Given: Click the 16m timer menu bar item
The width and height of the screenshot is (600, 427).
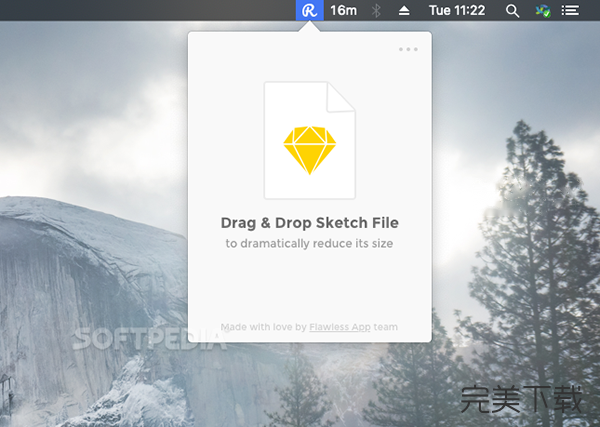Looking at the screenshot, I should point(343,10).
